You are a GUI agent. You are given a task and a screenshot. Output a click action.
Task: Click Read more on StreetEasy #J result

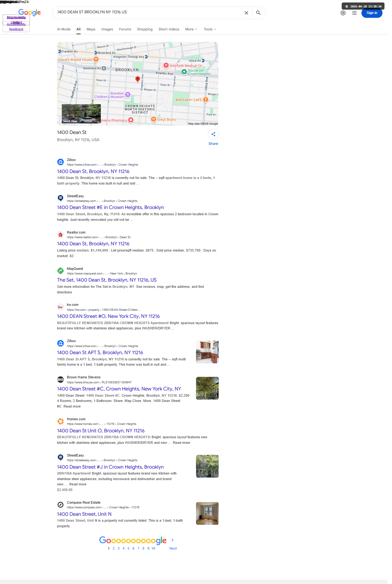click(78, 484)
